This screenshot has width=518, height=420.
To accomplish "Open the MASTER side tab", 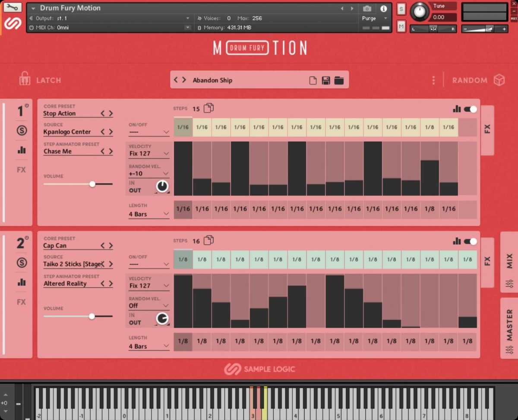I will pos(509,328).
